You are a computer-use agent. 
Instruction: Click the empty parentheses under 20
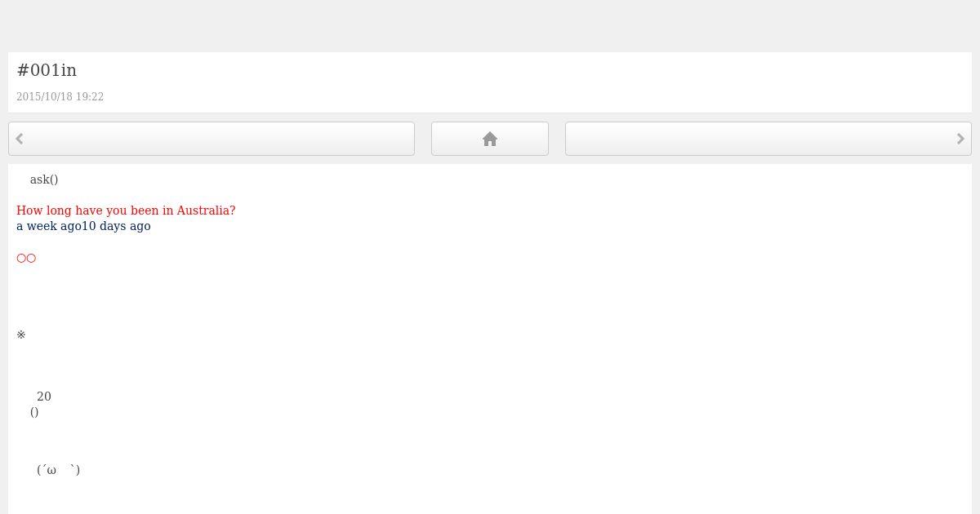(x=34, y=412)
